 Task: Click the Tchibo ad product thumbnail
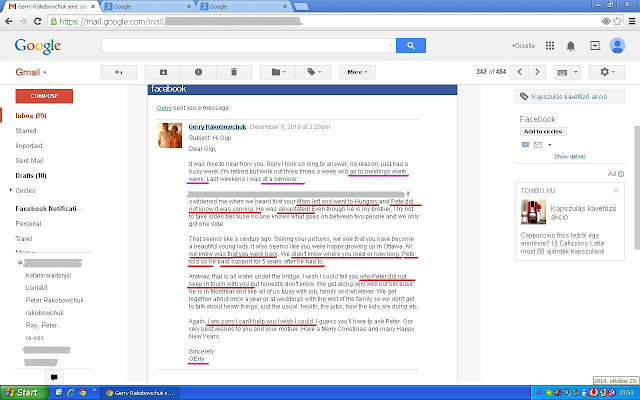click(533, 211)
